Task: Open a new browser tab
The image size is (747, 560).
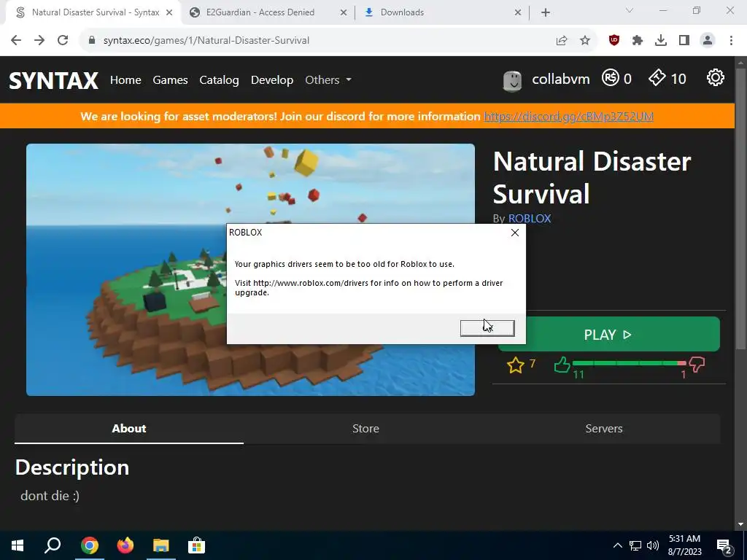Action: click(546, 12)
